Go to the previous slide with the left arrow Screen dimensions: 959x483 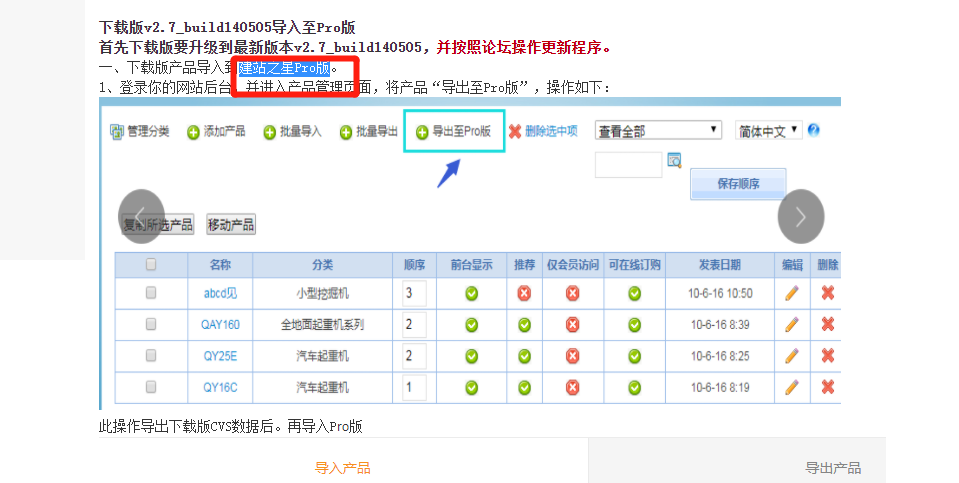(141, 216)
